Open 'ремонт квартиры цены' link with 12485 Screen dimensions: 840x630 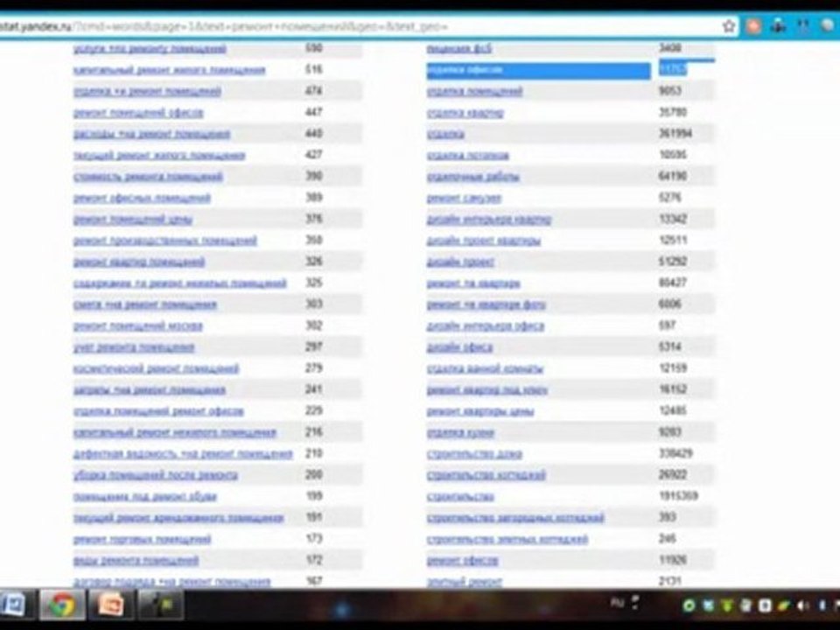(480, 411)
